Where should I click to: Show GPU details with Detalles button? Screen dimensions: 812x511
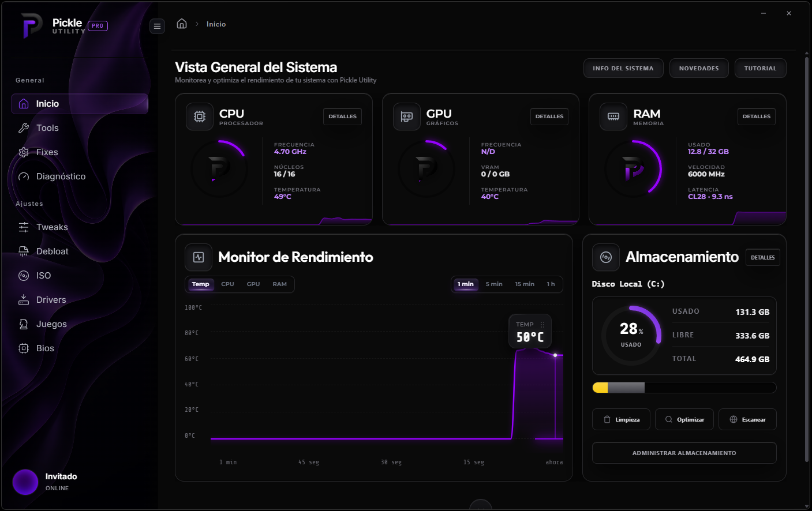click(x=549, y=117)
